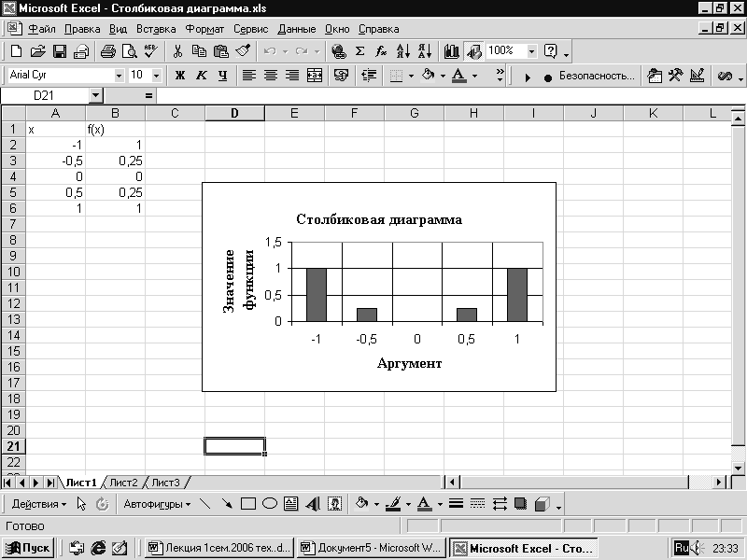This screenshot has width=747, height=560.
Task: Open the Name Box dropdown
Action: coord(96,96)
